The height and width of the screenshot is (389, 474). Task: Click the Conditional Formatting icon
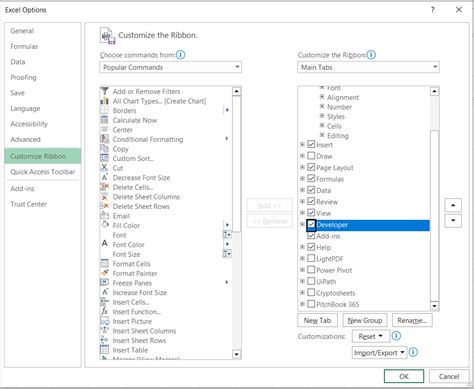105,139
